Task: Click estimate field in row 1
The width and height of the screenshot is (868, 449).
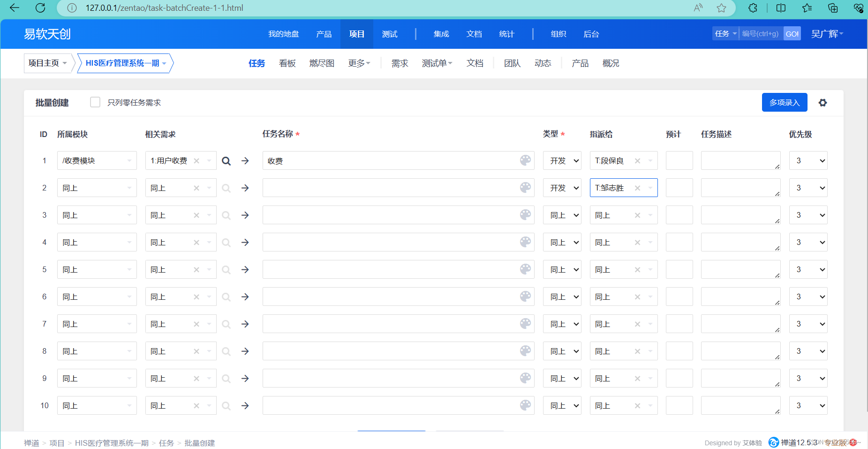Action: pos(679,161)
